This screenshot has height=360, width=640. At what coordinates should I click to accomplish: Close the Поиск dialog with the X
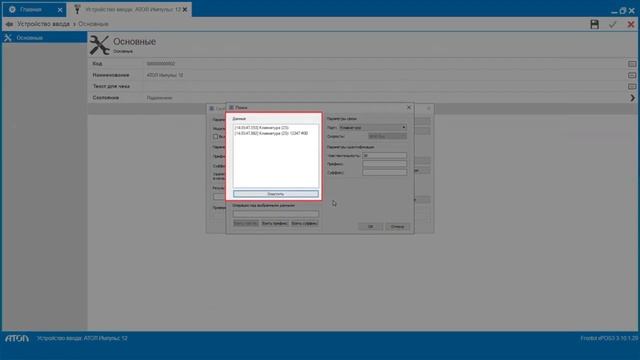click(409, 107)
